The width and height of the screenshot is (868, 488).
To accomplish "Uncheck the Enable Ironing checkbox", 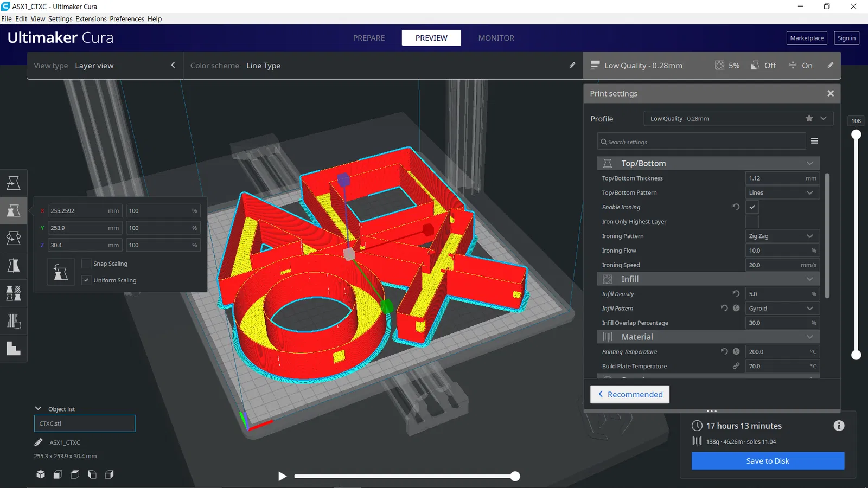I will click(x=752, y=207).
